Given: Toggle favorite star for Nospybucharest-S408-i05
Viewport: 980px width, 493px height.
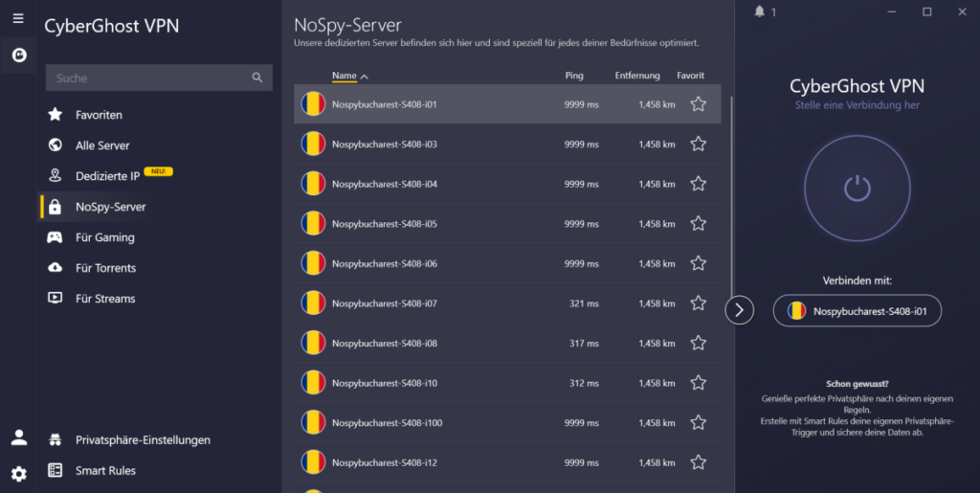Looking at the screenshot, I should (699, 223).
